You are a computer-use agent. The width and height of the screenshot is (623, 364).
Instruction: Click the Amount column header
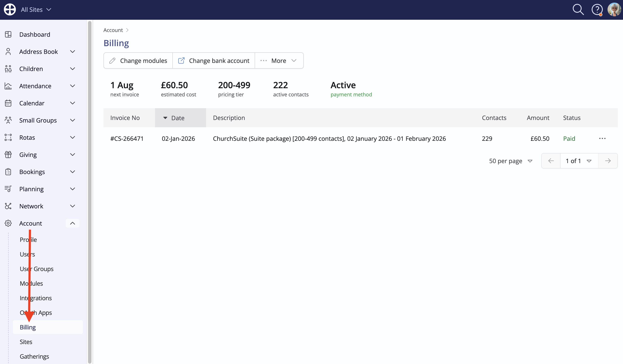point(538,118)
